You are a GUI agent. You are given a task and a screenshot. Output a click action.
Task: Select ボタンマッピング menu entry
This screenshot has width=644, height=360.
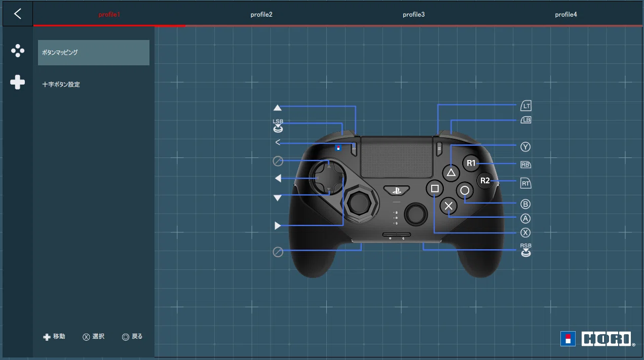click(x=94, y=53)
